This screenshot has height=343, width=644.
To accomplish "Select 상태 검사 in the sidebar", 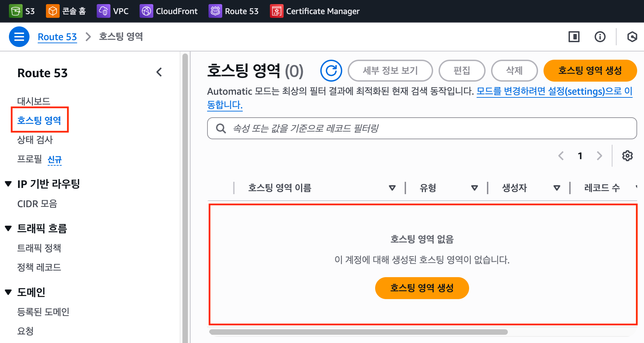I will coord(35,140).
